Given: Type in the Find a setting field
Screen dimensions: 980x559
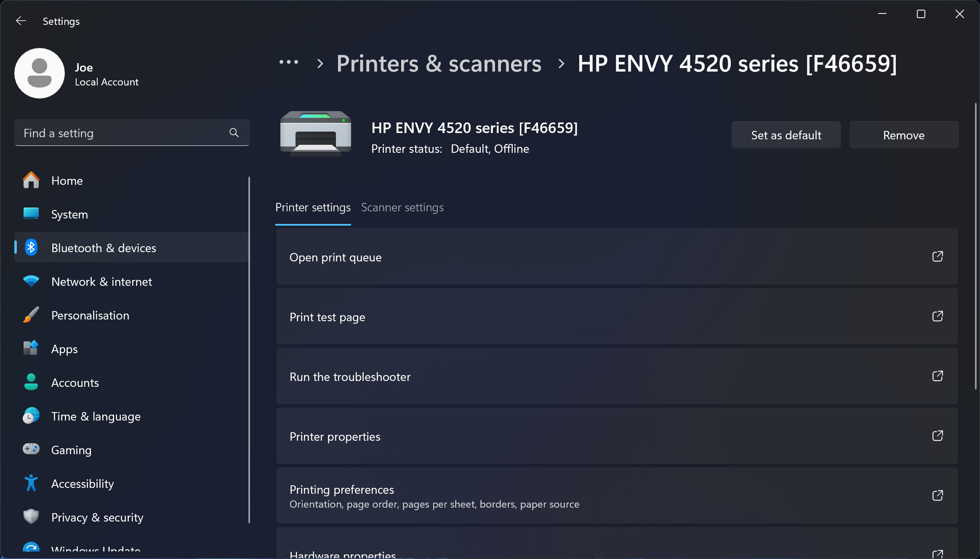Looking at the screenshot, I should pyautogui.click(x=132, y=133).
